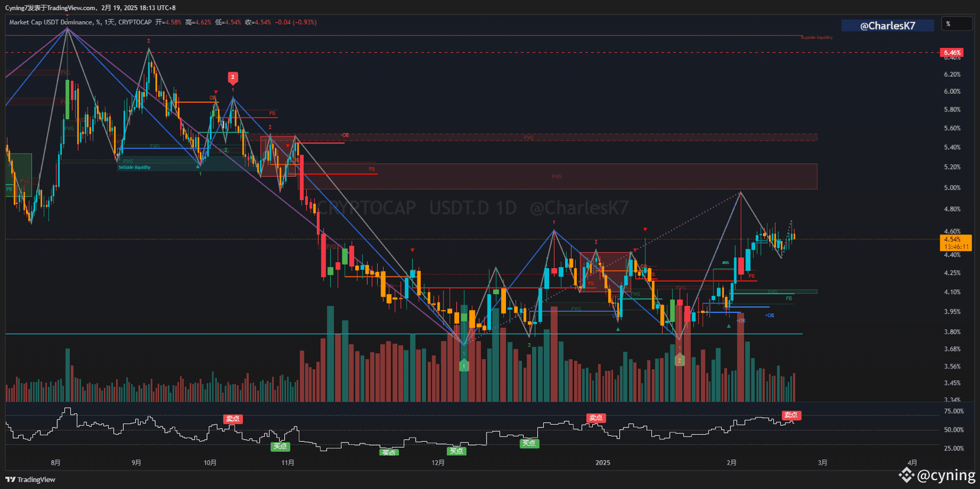Click the red -OB label on the chart
The width and height of the screenshot is (980, 489).
coord(345,135)
